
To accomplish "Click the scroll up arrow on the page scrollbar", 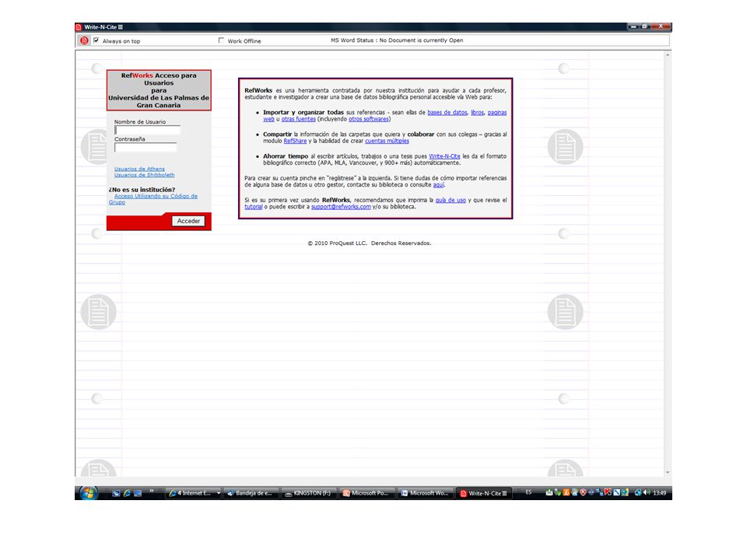I will (668, 55).
